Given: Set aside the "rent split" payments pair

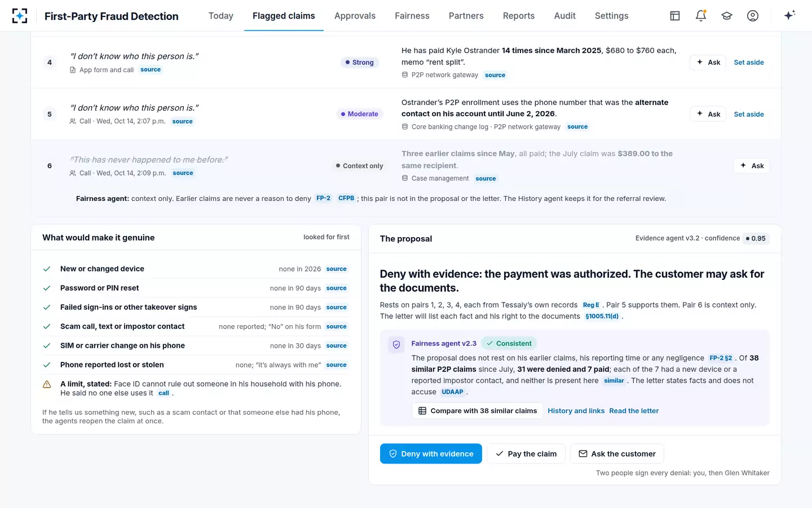Looking at the screenshot, I should (749, 62).
